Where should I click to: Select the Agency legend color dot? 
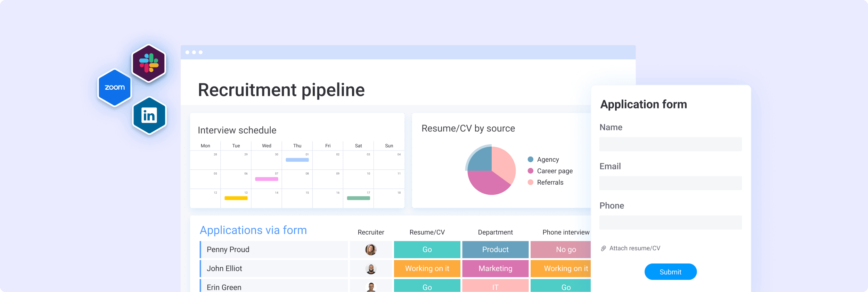point(530,159)
